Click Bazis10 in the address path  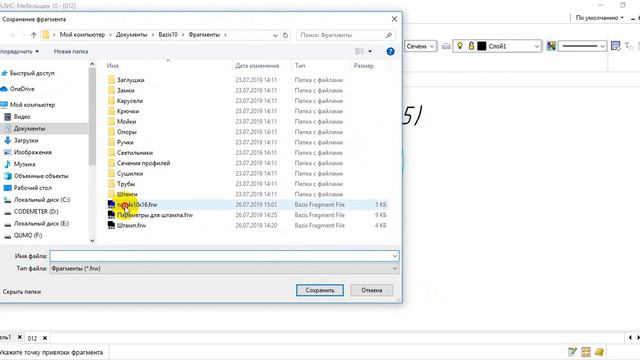(168, 35)
